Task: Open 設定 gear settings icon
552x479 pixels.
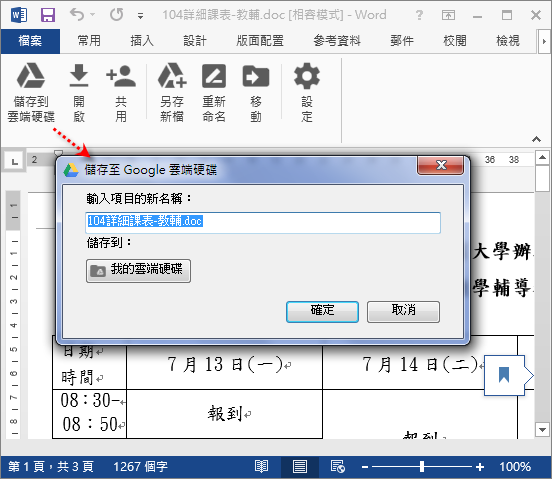Action: [x=307, y=76]
